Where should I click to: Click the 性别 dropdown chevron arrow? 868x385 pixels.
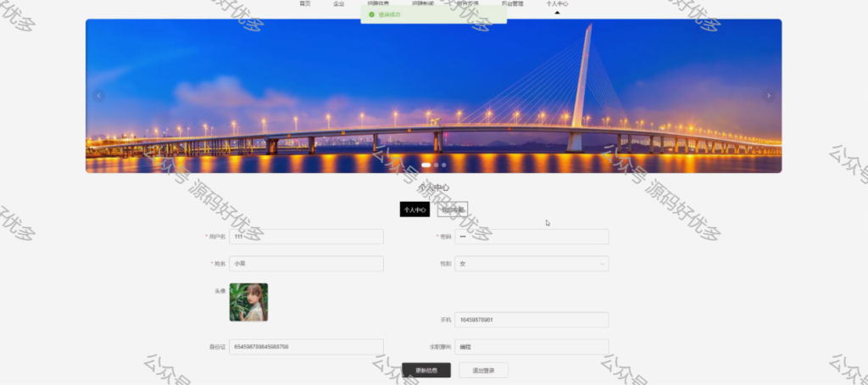pos(603,264)
